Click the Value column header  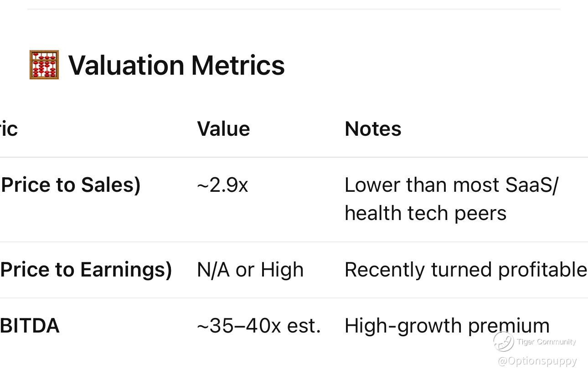pos(223,129)
